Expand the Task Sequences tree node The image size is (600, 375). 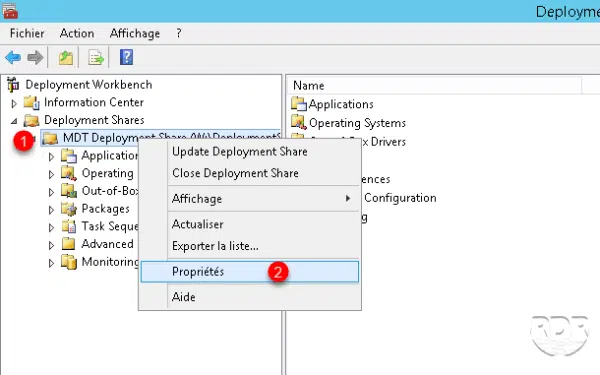pyautogui.click(x=51, y=228)
